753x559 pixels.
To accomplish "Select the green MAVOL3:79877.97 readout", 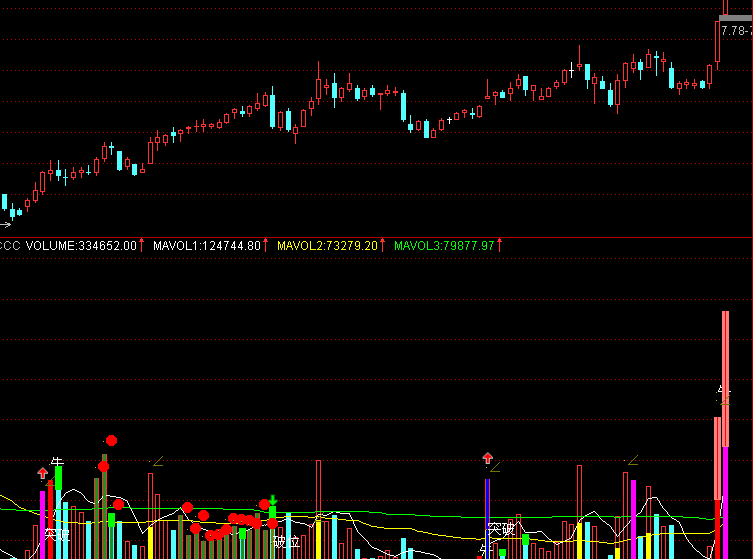I will click(x=444, y=246).
